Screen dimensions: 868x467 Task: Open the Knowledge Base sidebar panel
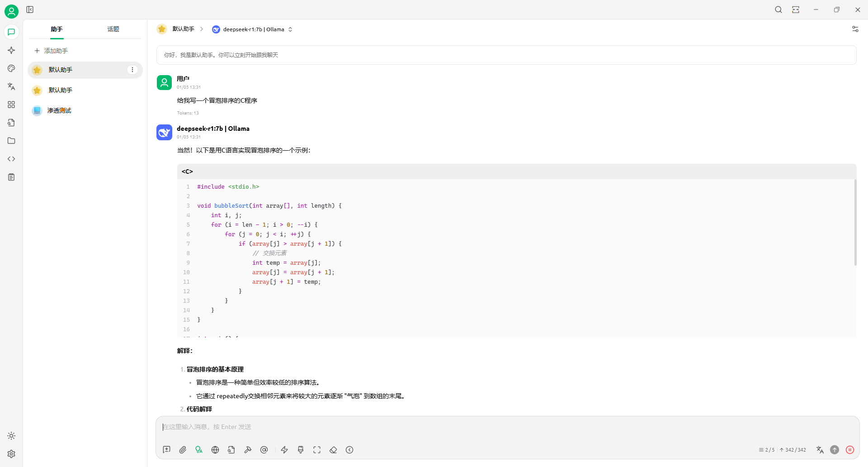(x=11, y=123)
